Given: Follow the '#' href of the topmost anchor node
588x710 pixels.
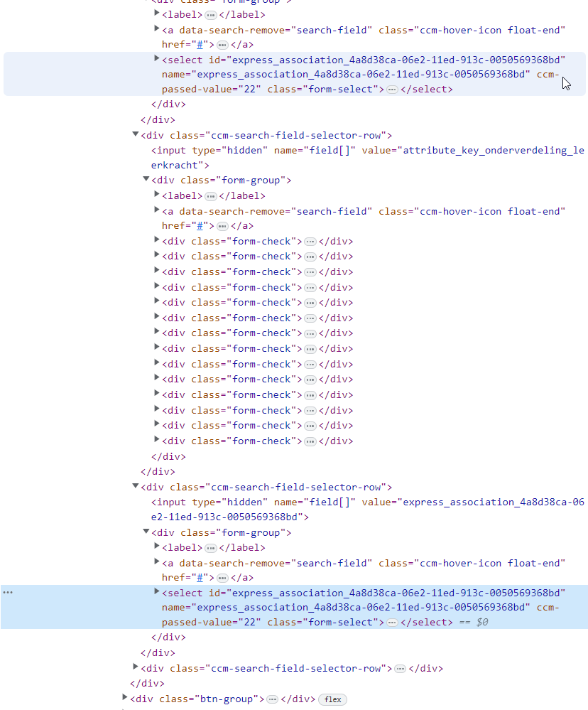Looking at the screenshot, I should (200, 44).
